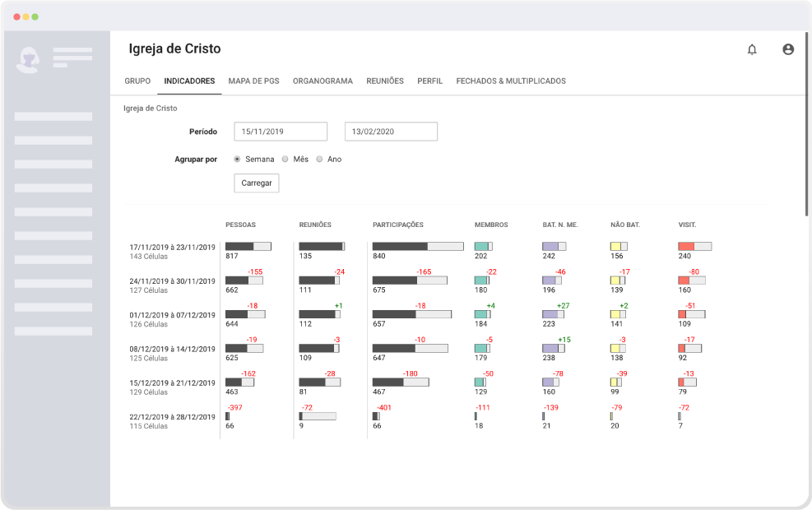This screenshot has height=510, width=812.
Task: Switch to the PERFIL tab
Action: (x=429, y=81)
